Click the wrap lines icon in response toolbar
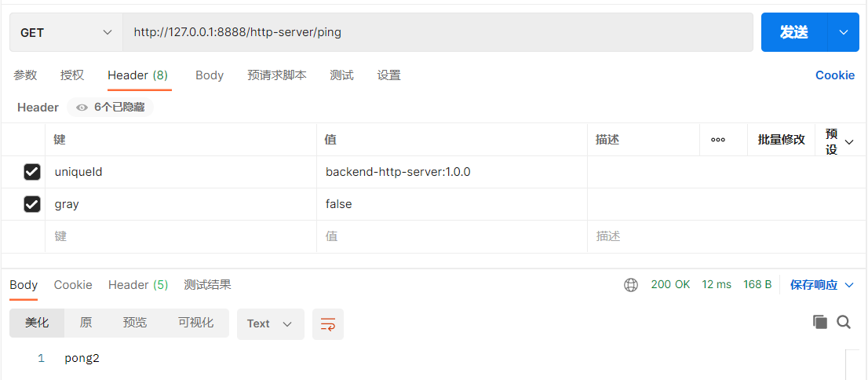 click(x=328, y=324)
